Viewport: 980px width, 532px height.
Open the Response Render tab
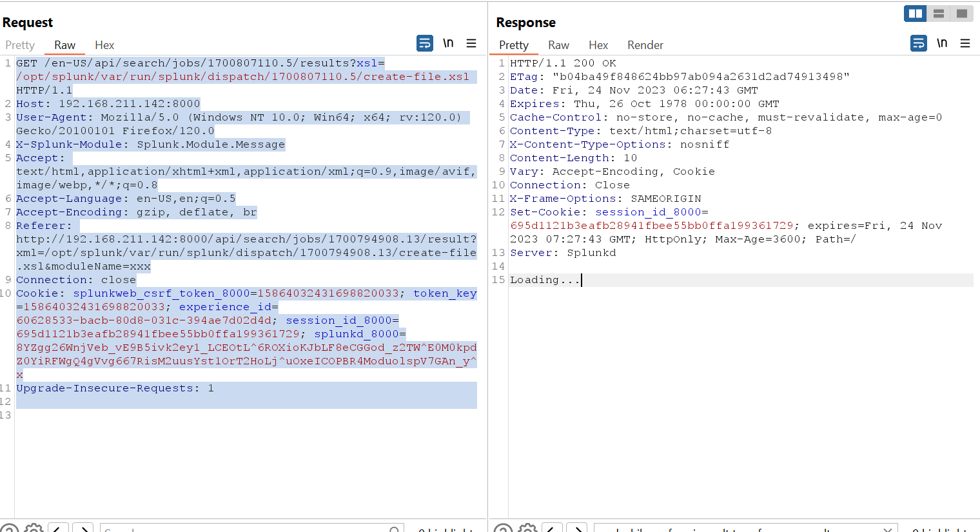click(x=645, y=45)
